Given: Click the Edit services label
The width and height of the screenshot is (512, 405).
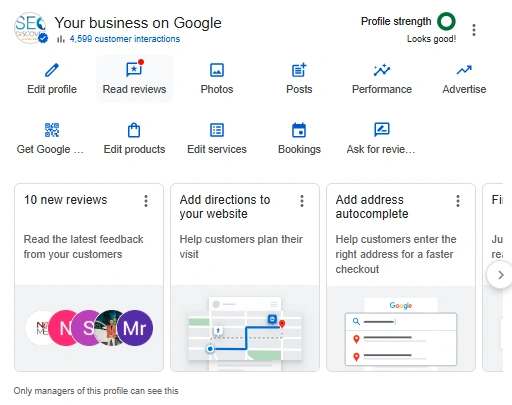Looking at the screenshot, I should point(217,149).
